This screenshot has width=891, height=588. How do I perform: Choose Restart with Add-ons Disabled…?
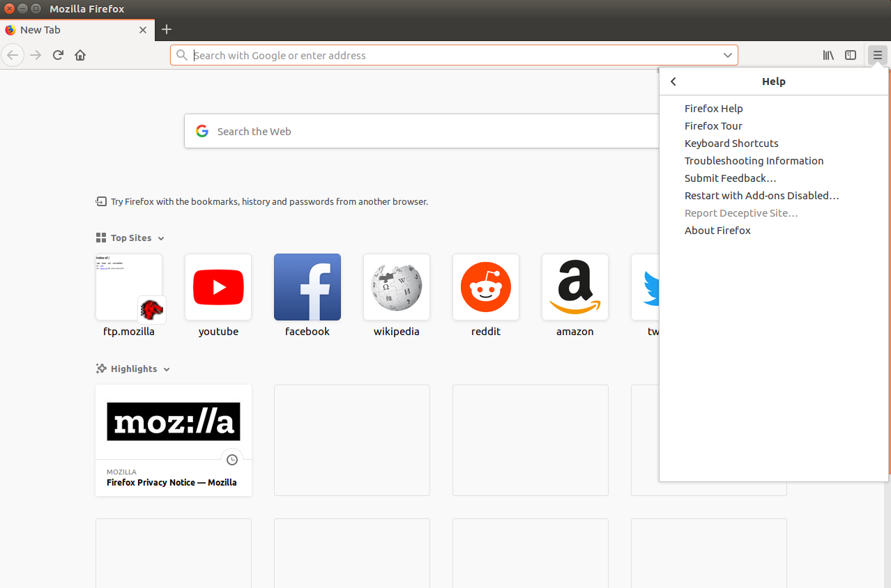point(774,196)
